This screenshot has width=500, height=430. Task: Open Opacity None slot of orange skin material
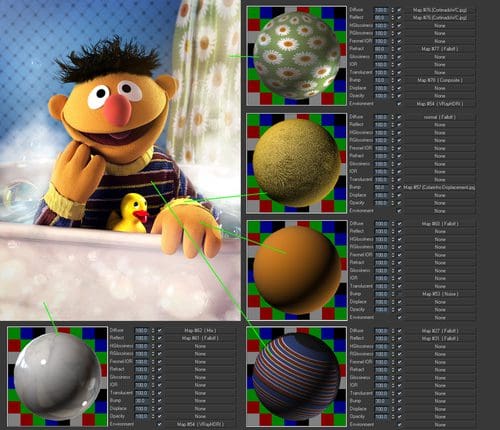coord(440,310)
